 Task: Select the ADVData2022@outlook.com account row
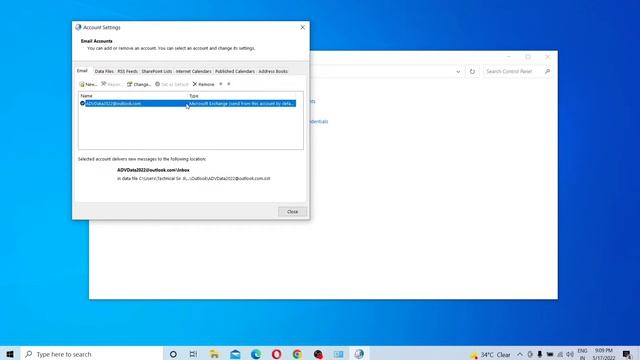pyautogui.click(x=188, y=103)
